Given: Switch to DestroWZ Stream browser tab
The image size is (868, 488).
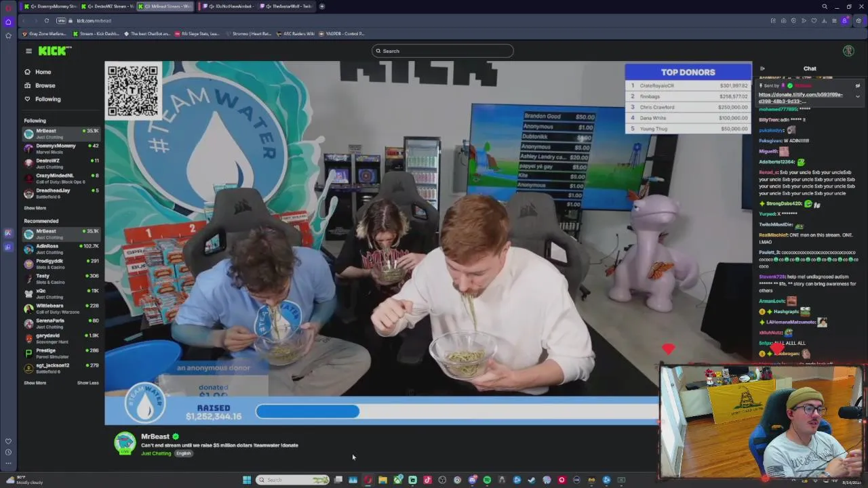Looking at the screenshot, I should click(108, 6).
